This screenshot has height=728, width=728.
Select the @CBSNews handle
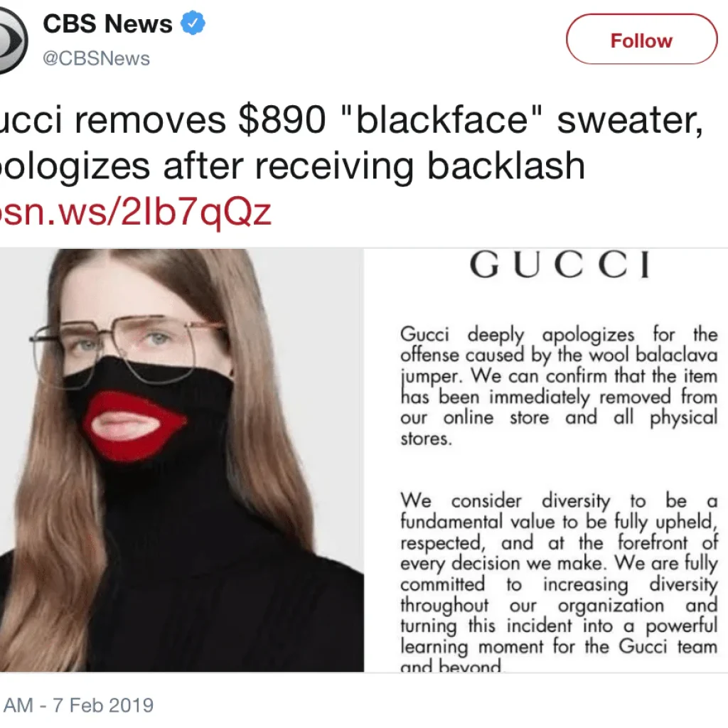96,58
